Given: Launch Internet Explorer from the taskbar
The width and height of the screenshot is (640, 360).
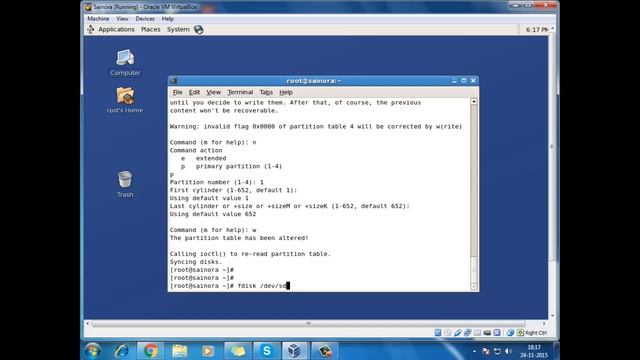Looking at the screenshot, I should point(122,351).
